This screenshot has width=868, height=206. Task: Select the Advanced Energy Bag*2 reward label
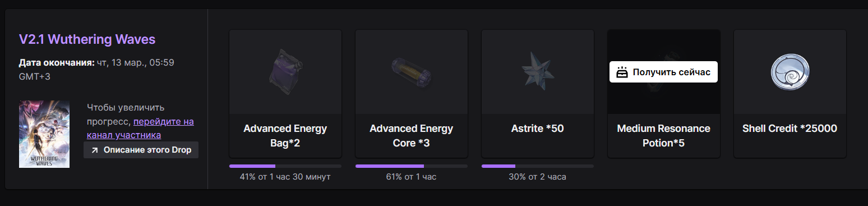pyautogui.click(x=285, y=136)
